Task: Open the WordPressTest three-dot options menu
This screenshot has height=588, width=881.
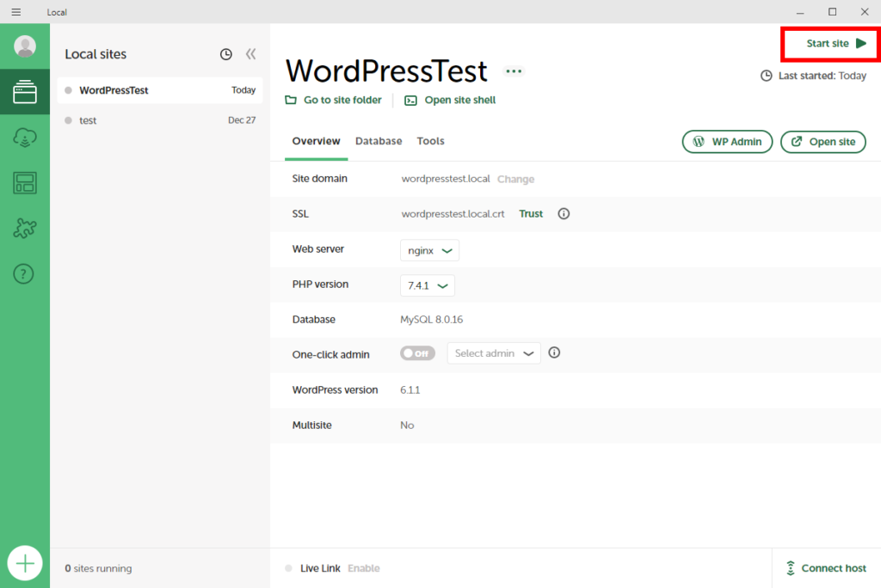Action: point(514,71)
